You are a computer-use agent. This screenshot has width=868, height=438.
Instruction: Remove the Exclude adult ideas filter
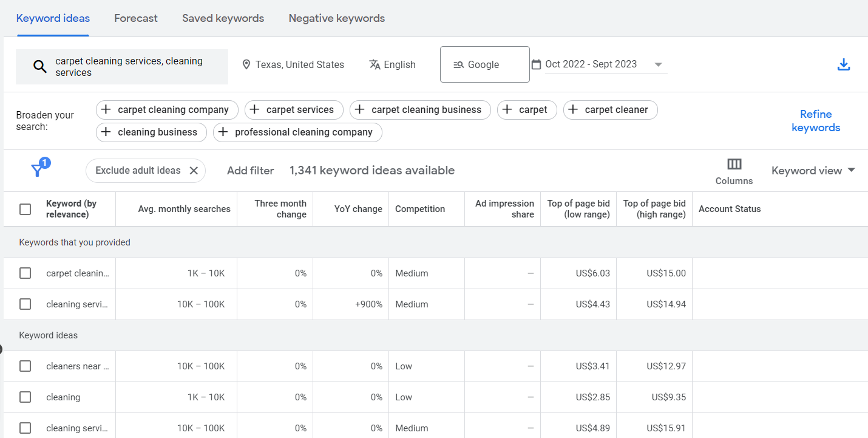pos(194,171)
